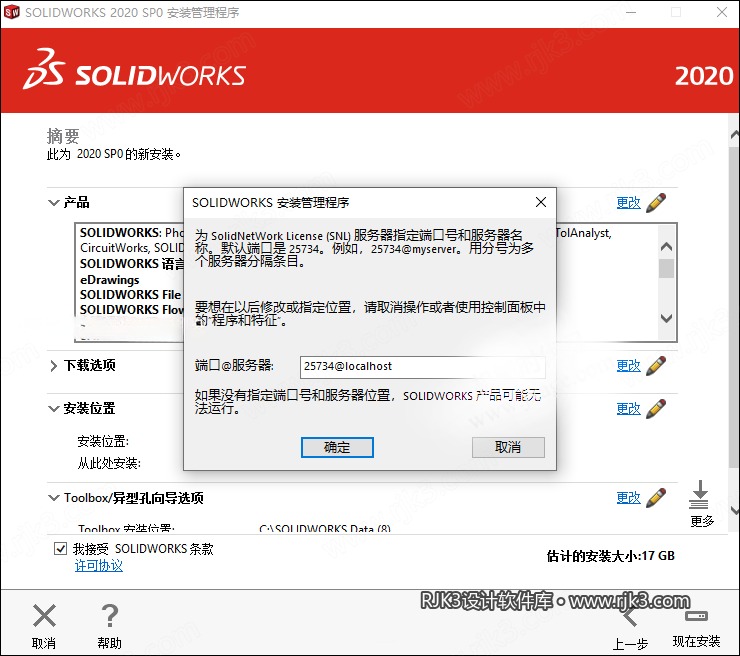Close the SOLIDWORKS 安装管理程序 dialog with X
This screenshot has width=740, height=656.
tap(541, 202)
